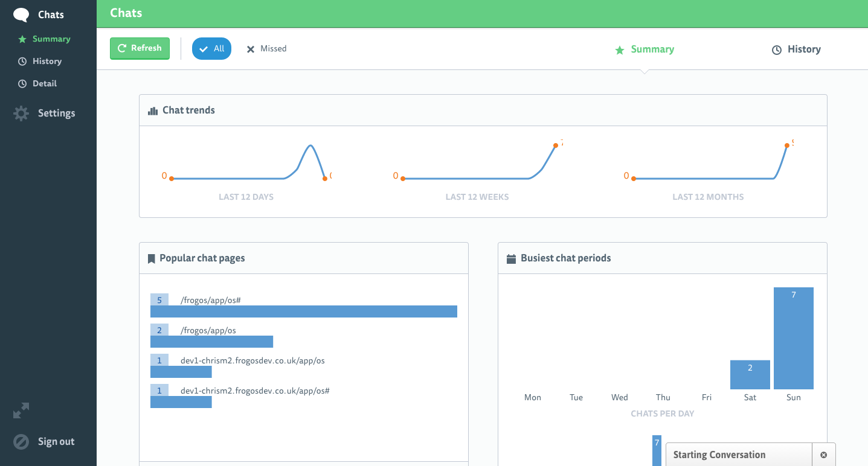Toggle the Missed chats filter

click(266, 49)
